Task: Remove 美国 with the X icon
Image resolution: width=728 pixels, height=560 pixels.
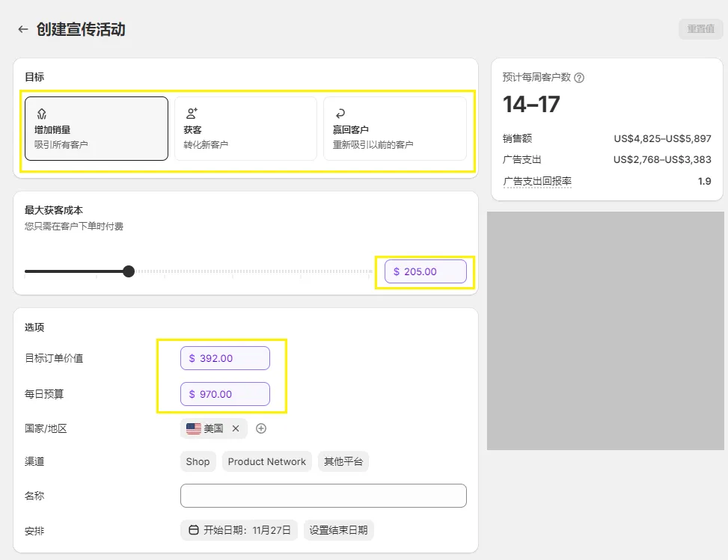Action: 236,428
